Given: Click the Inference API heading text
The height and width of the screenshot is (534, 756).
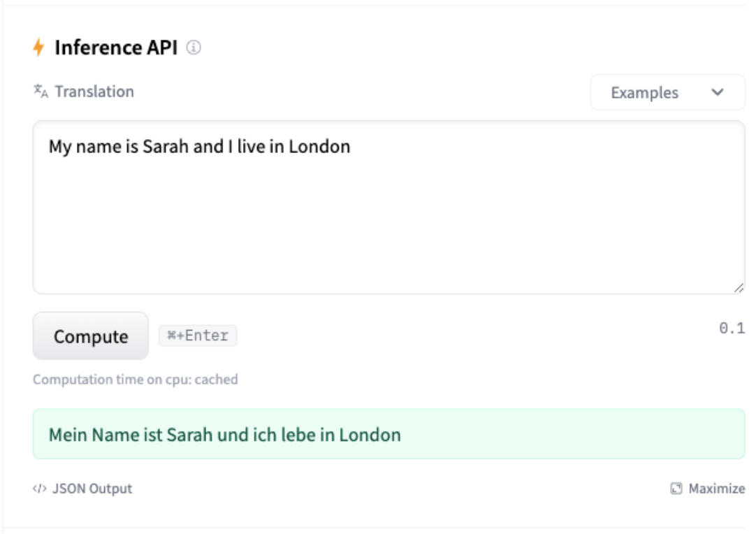Looking at the screenshot, I should pos(116,48).
